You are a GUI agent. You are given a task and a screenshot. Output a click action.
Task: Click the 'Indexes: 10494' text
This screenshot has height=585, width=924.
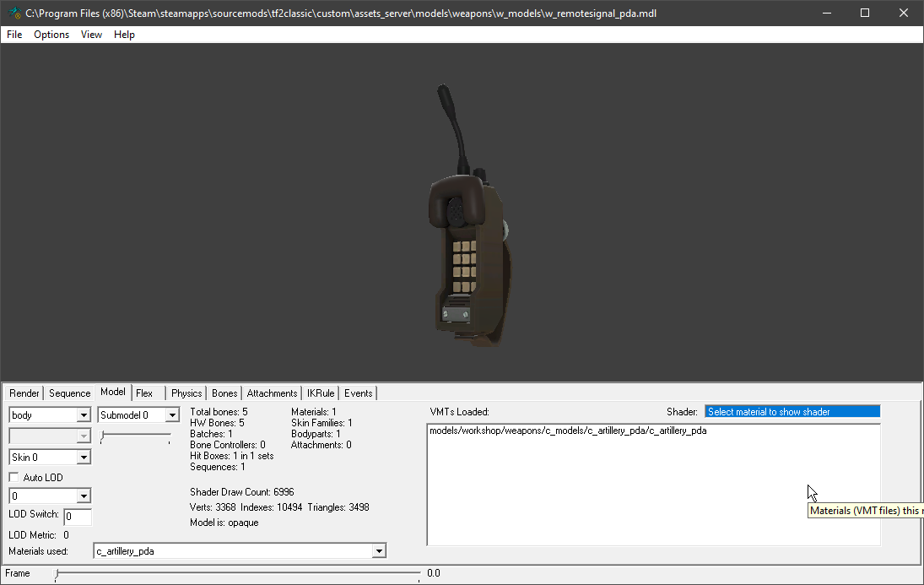coord(271,507)
